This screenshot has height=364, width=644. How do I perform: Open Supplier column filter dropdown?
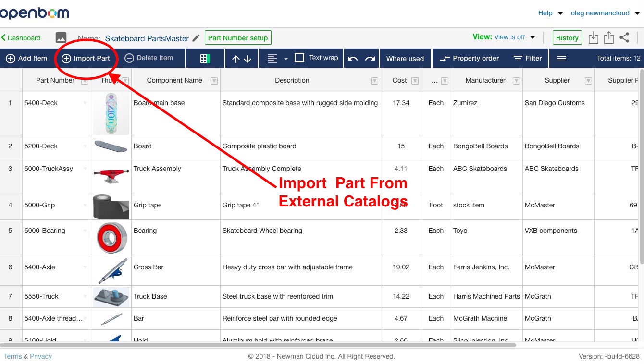point(588,81)
